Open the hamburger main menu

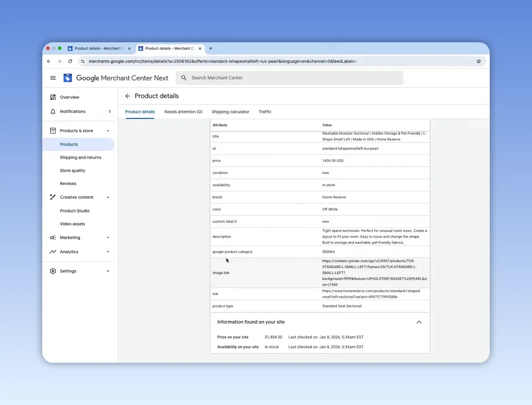click(x=53, y=78)
